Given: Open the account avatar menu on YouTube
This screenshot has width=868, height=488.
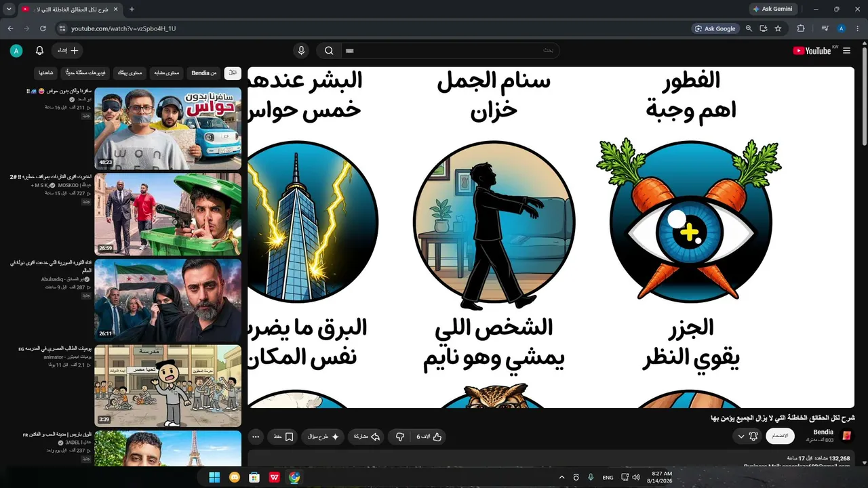Looking at the screenshot, I should 16,51.
